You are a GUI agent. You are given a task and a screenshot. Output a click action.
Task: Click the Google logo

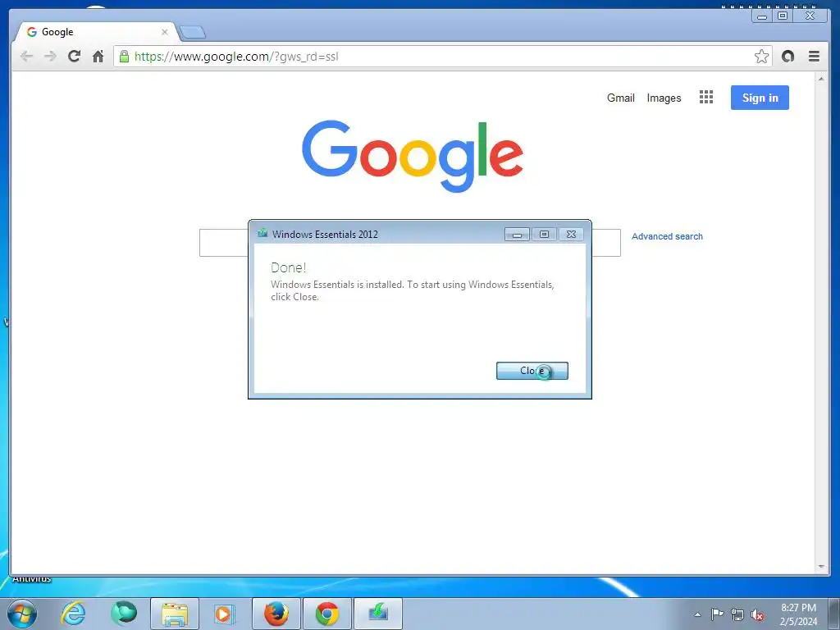(x=412, y=155)
